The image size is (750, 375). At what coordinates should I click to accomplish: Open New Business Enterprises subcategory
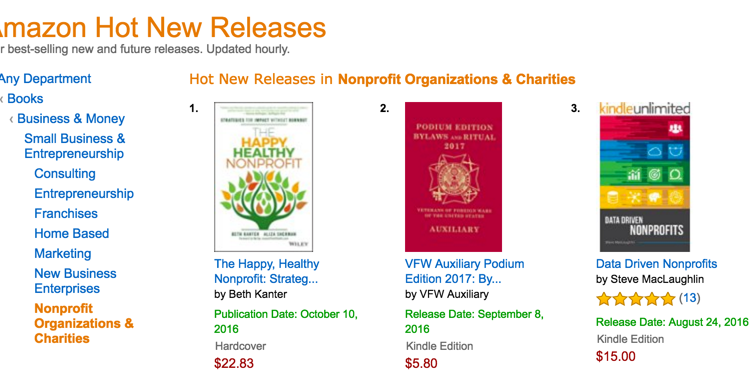pyautogui.click(x=75, y=281)
